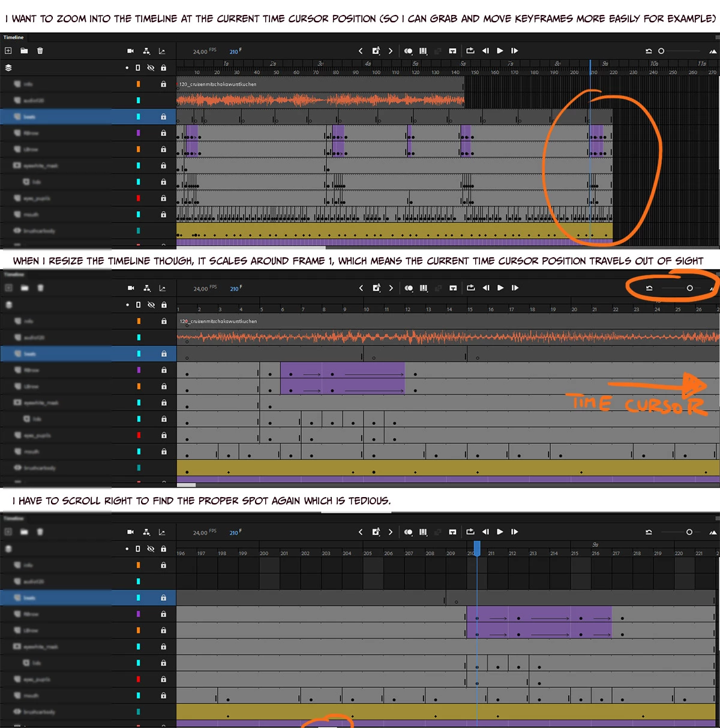
Task: Select the eyewhite_mask layer in the 1s–11s timeline
Action: (x=88, y=166)
